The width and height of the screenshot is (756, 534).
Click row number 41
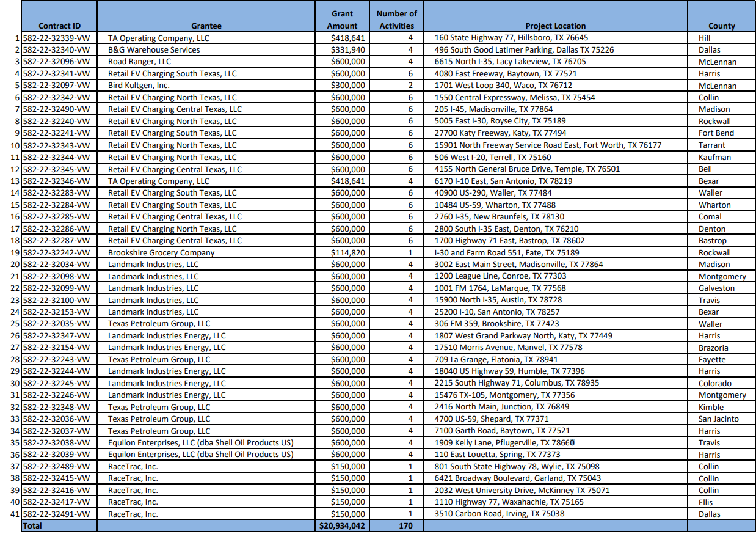point(16,514)
